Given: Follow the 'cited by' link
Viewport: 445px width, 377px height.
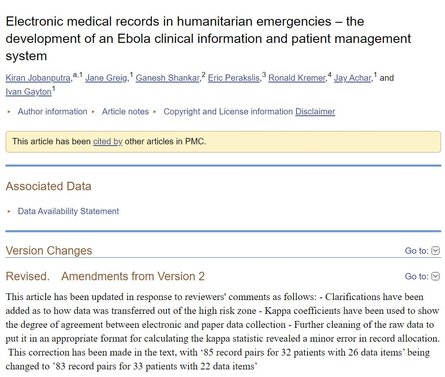Looking at the screenshot, I should click(x=108, y=141).
